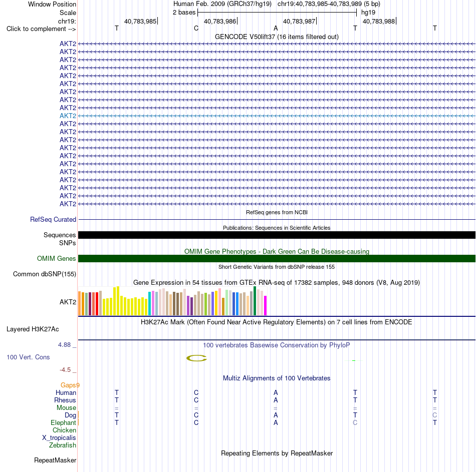Click position marker 40,783,985

(140, 21)
